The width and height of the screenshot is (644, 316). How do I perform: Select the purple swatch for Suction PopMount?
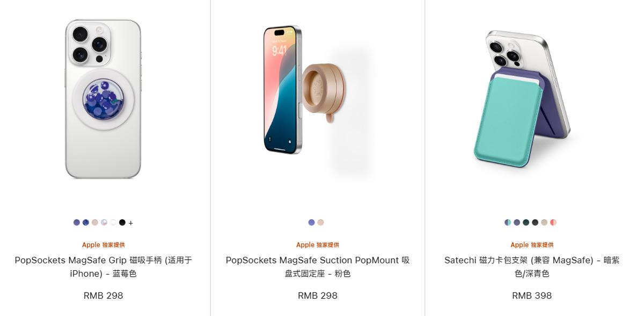coord(311,222)
